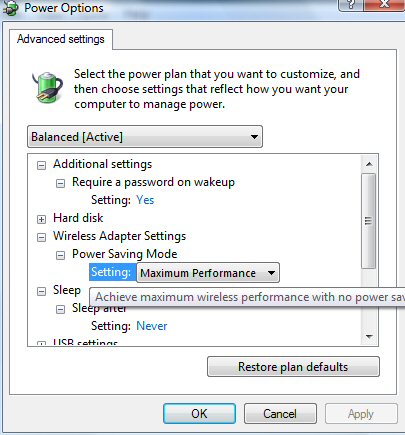Select the Advanced settings tab
This screenshot has width=405, height=435.
[61, 39]
